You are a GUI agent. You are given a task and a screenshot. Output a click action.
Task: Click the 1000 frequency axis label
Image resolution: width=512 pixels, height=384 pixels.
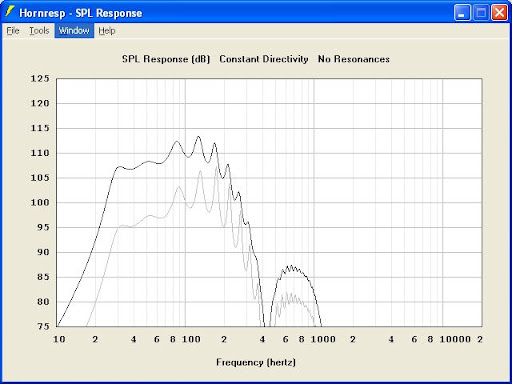[323, 339]
